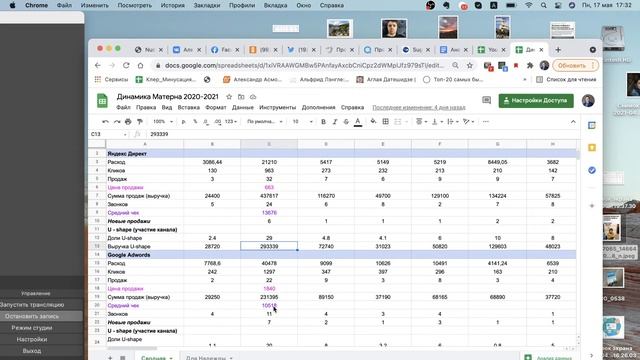Open the font family dropdown
Screen dimensions: 640x360
[264, 122]
